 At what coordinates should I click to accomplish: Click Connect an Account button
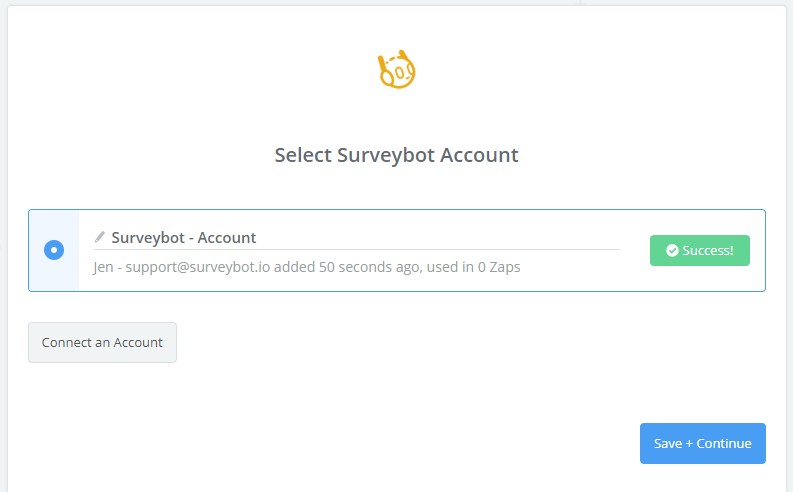point(102,342)
